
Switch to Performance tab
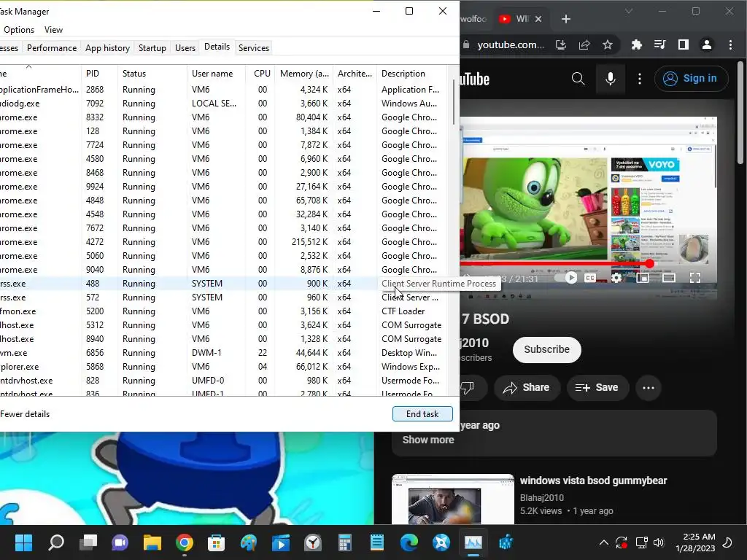point(52,48)
